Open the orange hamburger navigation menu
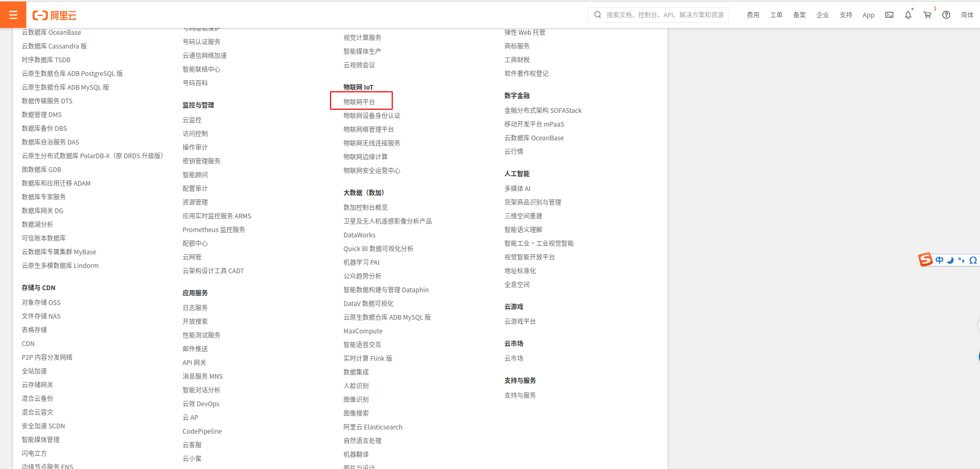The image size is (980, 469). click(13, 15)
